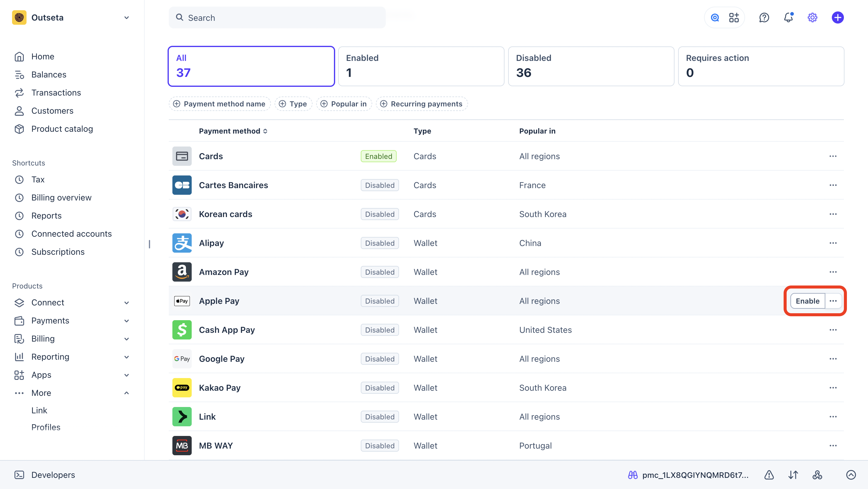Click the Cartes Bancaires logo

pos(182,185)
